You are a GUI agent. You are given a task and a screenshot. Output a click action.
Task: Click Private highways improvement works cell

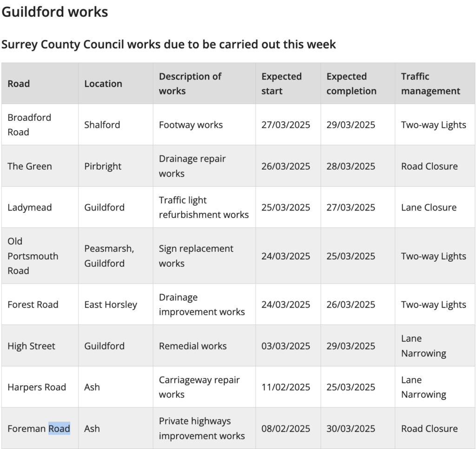click(205, 429)
